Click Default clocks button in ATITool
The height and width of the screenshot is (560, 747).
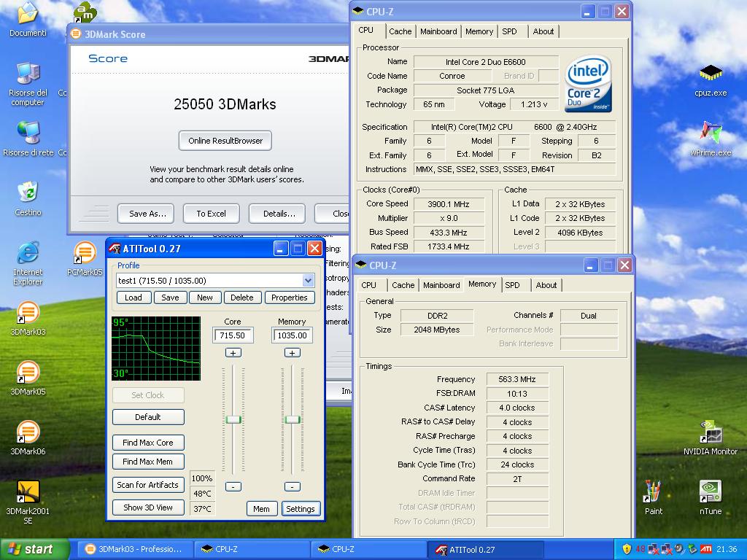point(148,417)
